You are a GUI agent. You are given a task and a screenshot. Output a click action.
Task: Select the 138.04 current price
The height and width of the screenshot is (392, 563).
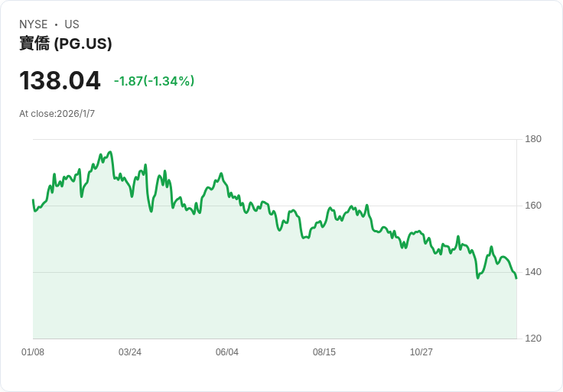60,80
